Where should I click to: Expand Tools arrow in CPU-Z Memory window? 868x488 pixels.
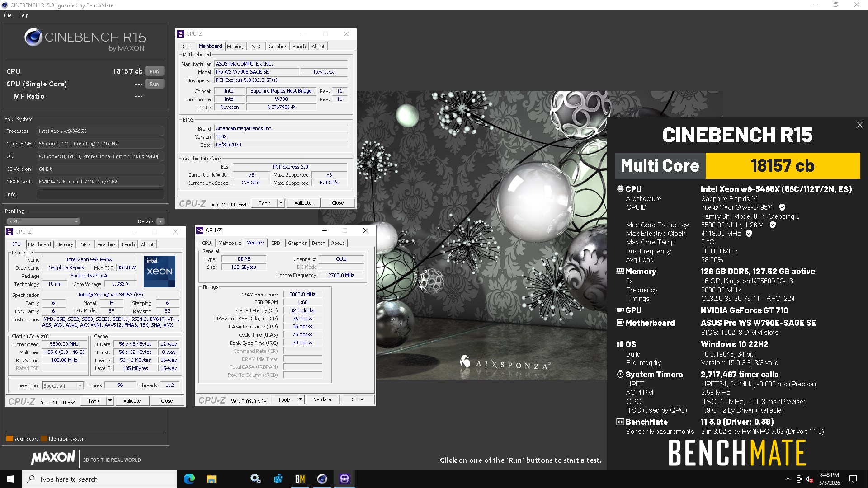[300, 399]
